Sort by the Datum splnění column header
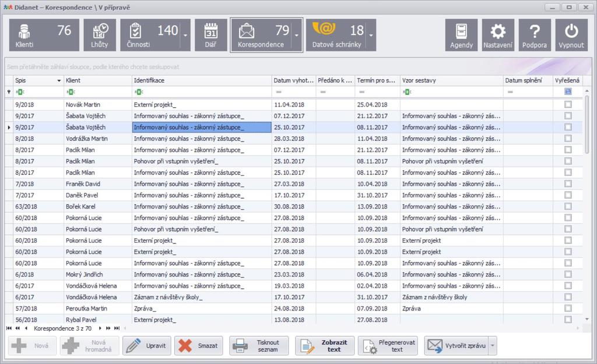Screen dimensions: 597x364 pyautogui.click(x=528, y=80)
